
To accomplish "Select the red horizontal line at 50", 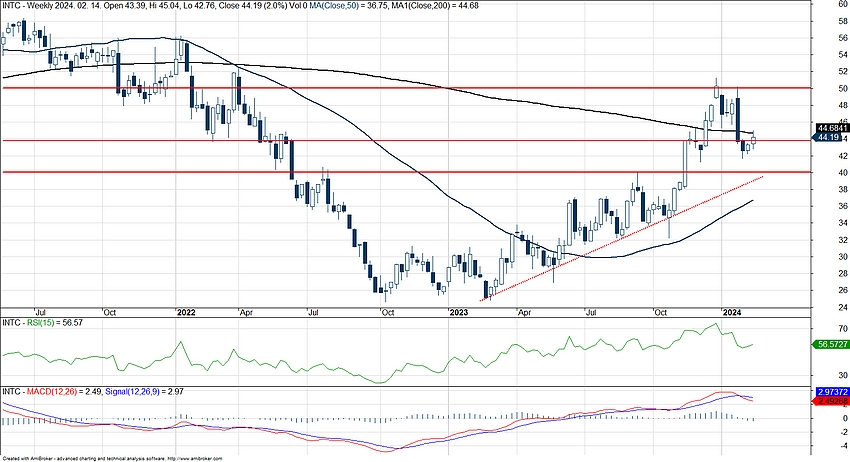I will [x=405, y=87].
